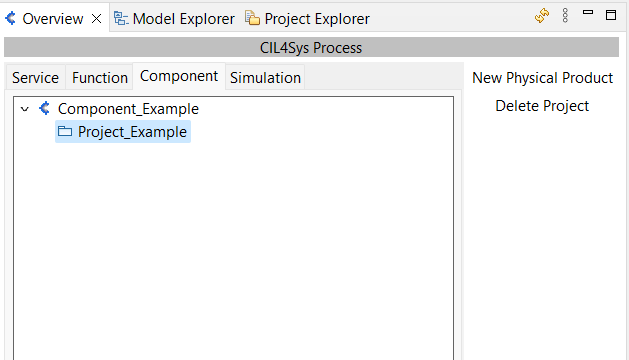Screen dimensions: 629x360
Task: Click New Physical Product
Action: (x=542, y=77)
